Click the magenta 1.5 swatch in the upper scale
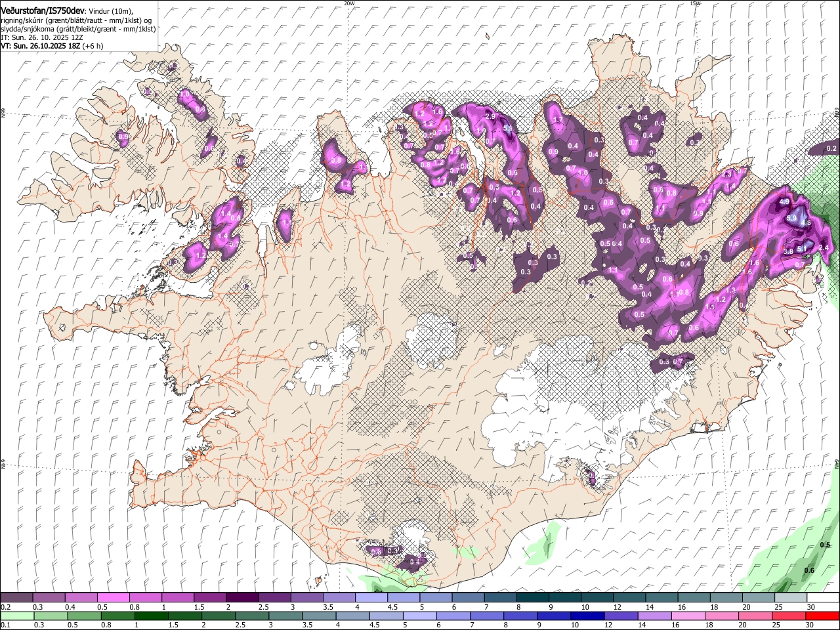The height and width of the screenshot is (630, 840). (209, 598)
